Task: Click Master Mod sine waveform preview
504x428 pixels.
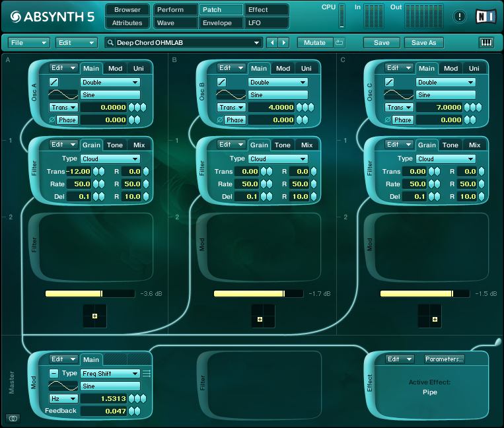Action: 63,386
